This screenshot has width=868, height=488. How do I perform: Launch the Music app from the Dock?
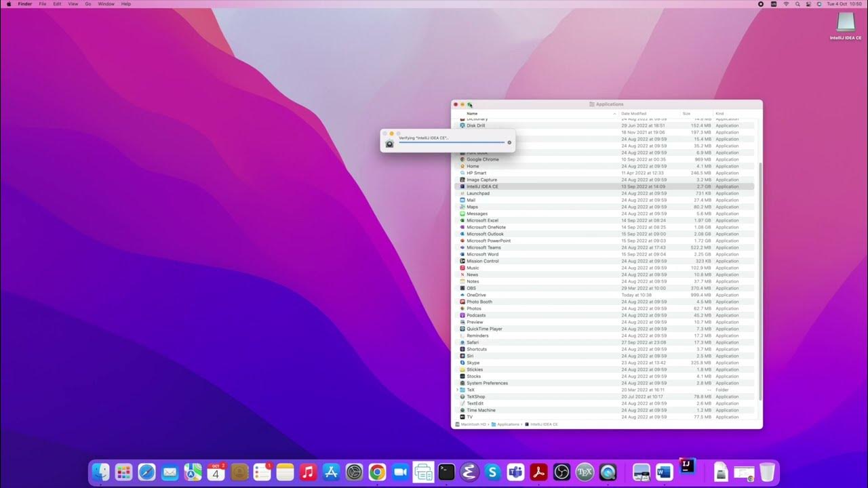[x=308, y=472]
